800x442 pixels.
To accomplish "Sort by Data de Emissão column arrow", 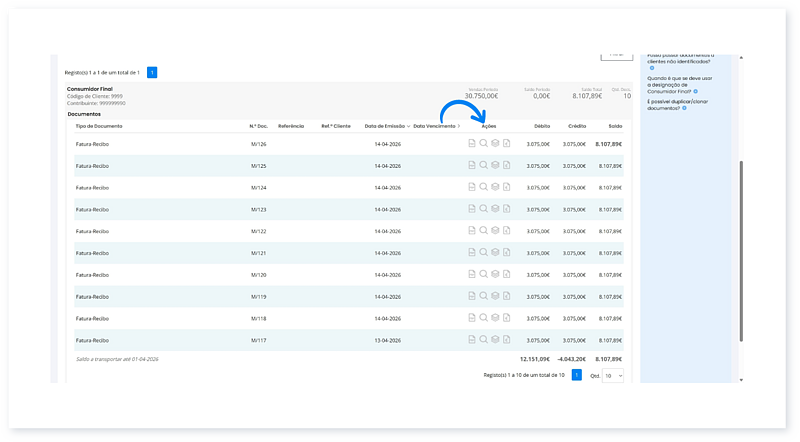I will tap(408, 126).
